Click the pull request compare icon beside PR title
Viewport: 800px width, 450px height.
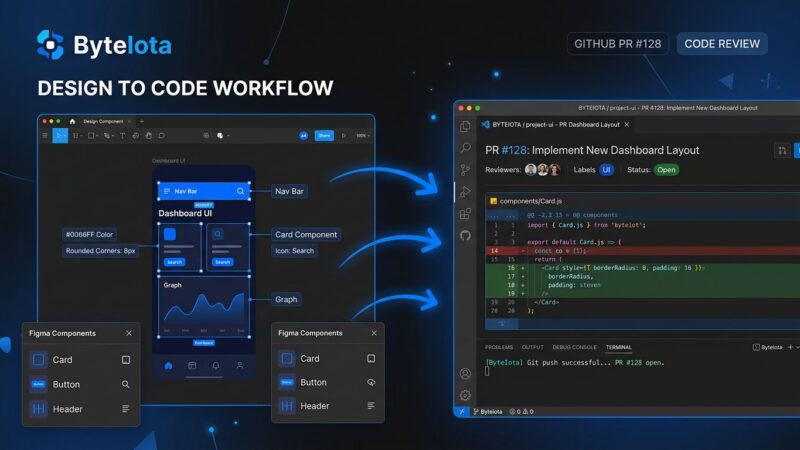point(782,151)
